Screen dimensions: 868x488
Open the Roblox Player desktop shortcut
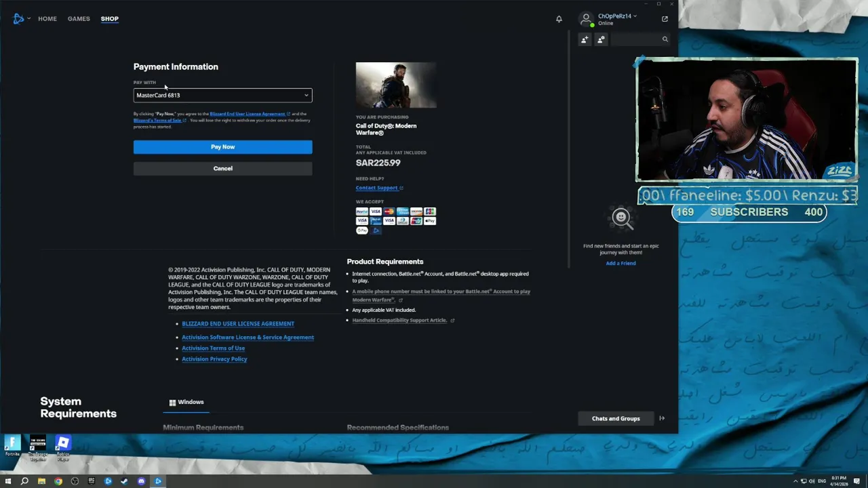tap(63, 448)
